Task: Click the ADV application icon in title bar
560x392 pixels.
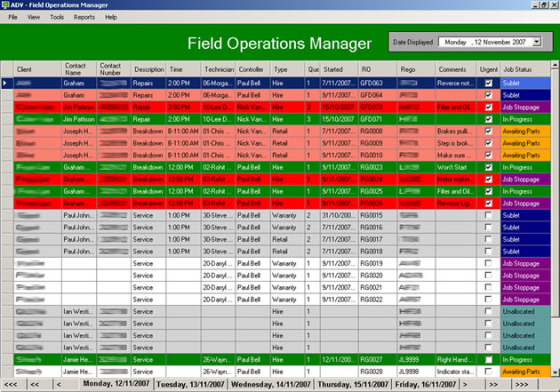Action: tap(8, 5)
